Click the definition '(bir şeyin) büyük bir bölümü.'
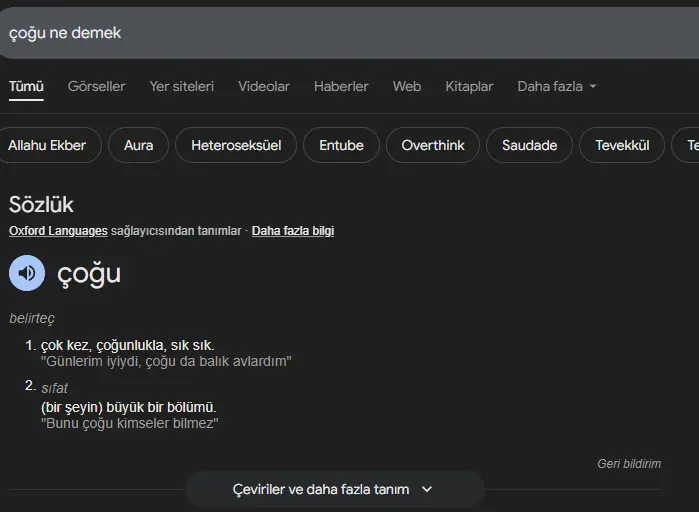Image resolution: width=699 pixels, height=512 pixels. (128, 407)
